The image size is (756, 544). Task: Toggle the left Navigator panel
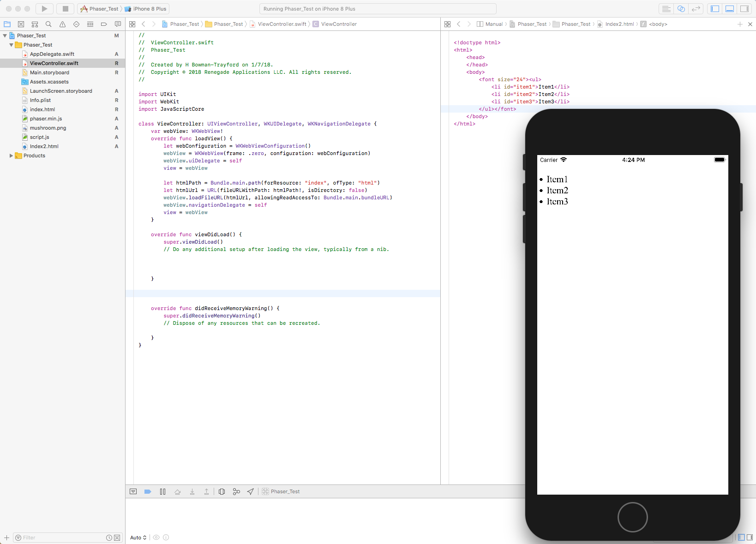coord(715,9)
